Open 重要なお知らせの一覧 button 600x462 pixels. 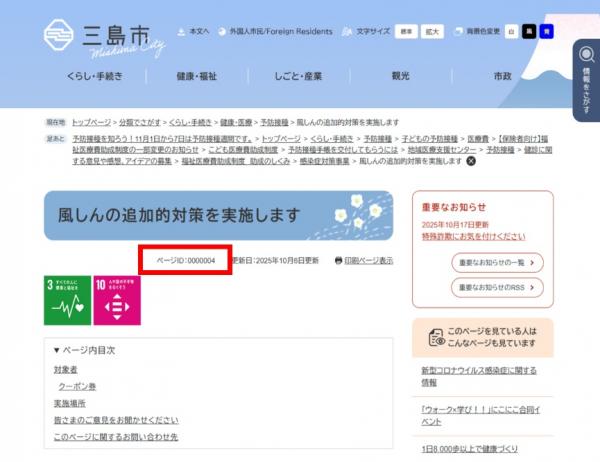[497, 263]
